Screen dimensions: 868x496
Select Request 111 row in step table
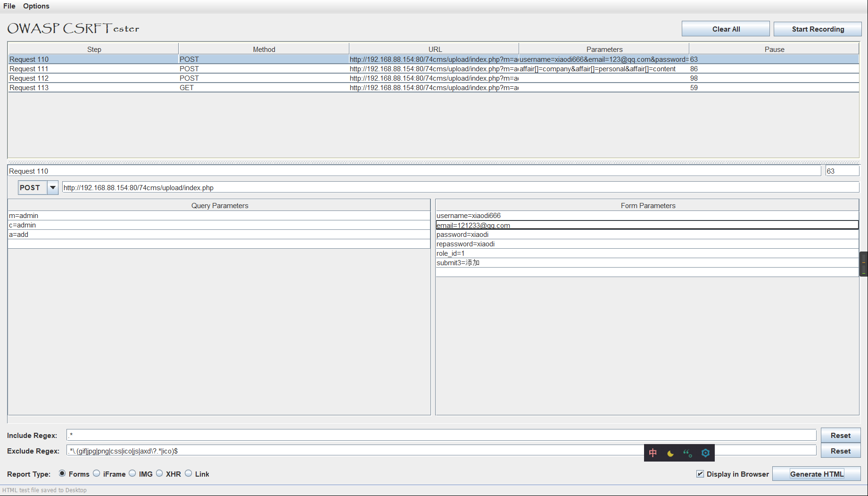coord(433,69)
